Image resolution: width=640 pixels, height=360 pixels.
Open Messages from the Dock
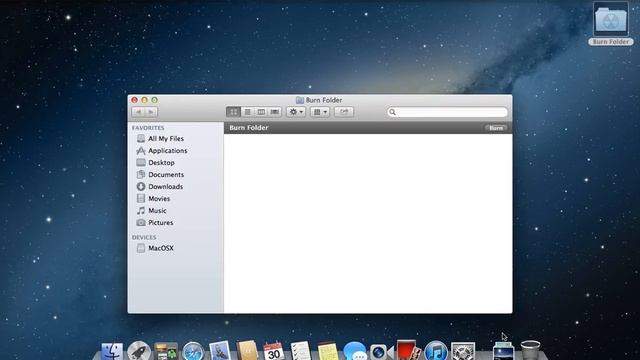[x=355, y=351]
